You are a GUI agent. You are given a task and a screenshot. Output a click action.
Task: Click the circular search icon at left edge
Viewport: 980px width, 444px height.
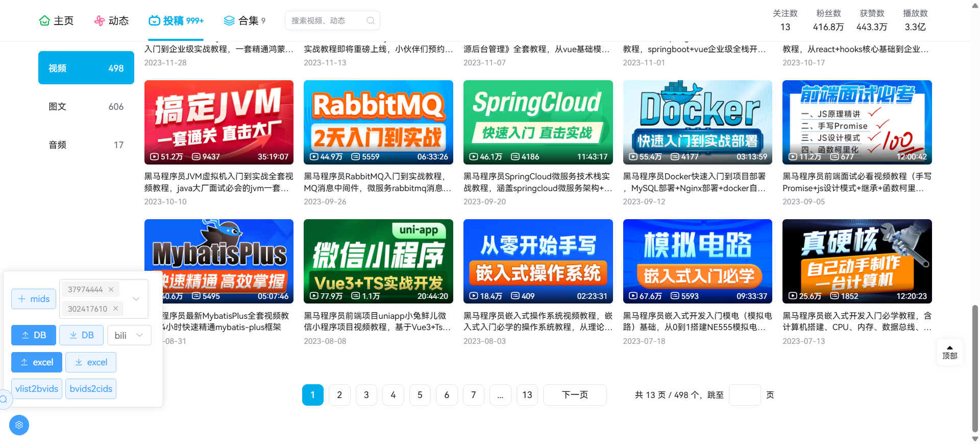click(x=4, y=400)
